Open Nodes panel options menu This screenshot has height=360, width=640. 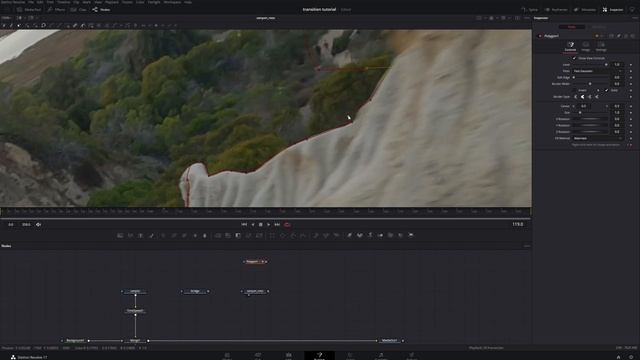527,246
